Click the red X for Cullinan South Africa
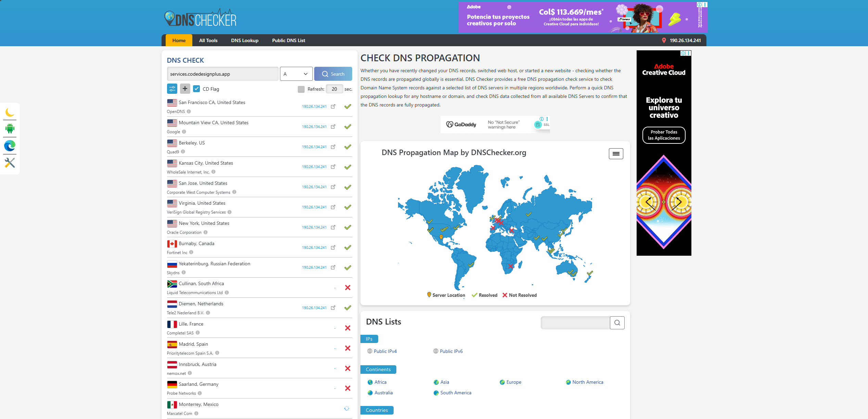868x419 pixels. point(348,288)
